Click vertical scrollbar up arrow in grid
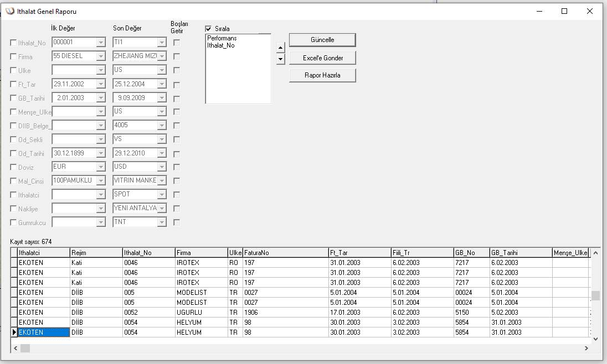This screenshot has height=364, width=607. [596, 253]
